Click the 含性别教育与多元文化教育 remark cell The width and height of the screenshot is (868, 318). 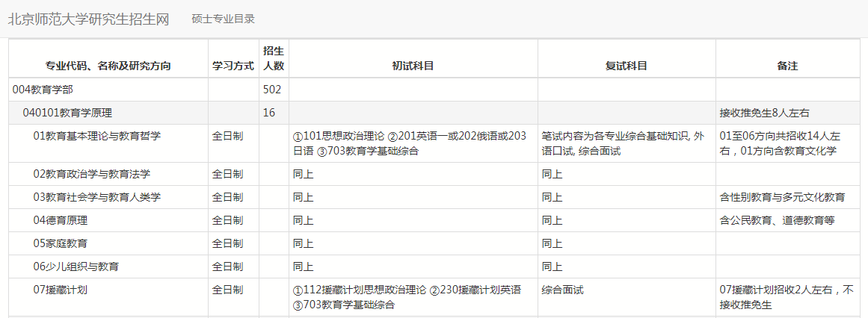pyautogui.click(x=782, y=197)
